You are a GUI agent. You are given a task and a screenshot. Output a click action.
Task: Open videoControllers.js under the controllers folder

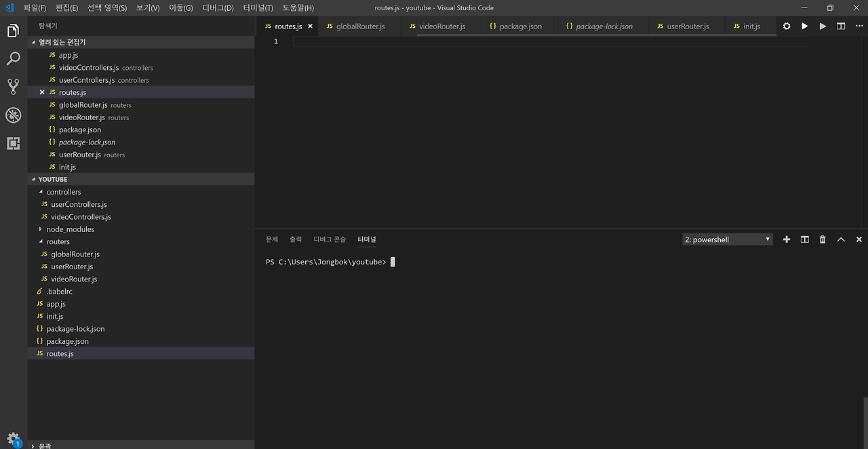(x=141, y=216)
